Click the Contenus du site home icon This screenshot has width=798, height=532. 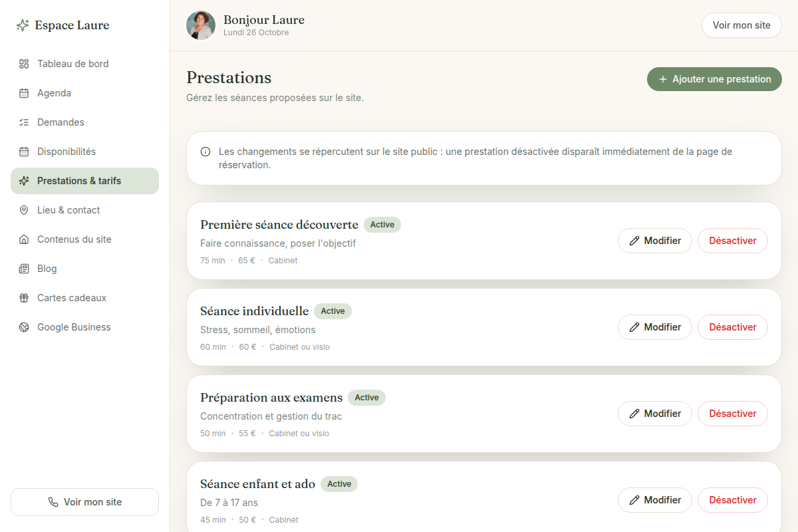tap(24, 239)
